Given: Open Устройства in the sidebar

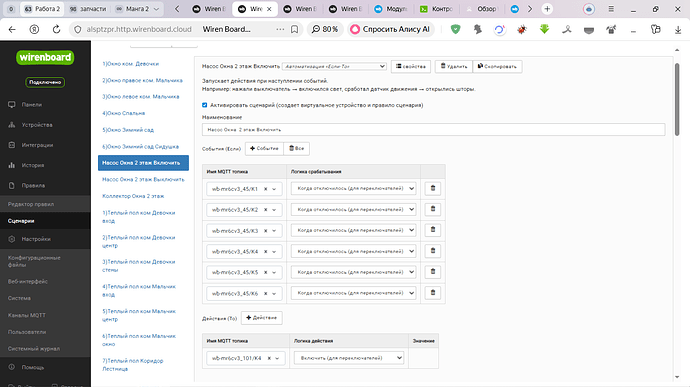Looking at the screenshot, I should (x=37, y=125).
